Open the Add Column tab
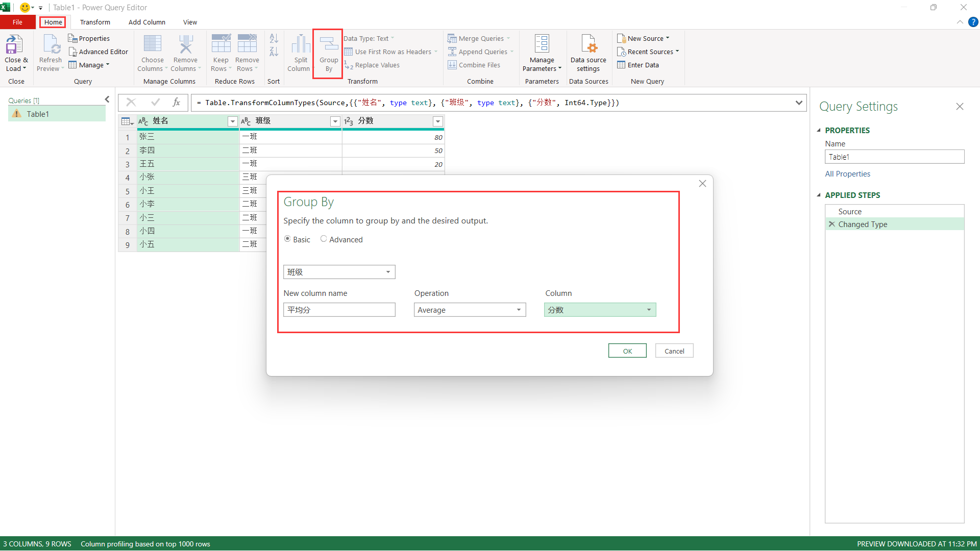This screenshot has height=551, width=980. click(146, 22)
